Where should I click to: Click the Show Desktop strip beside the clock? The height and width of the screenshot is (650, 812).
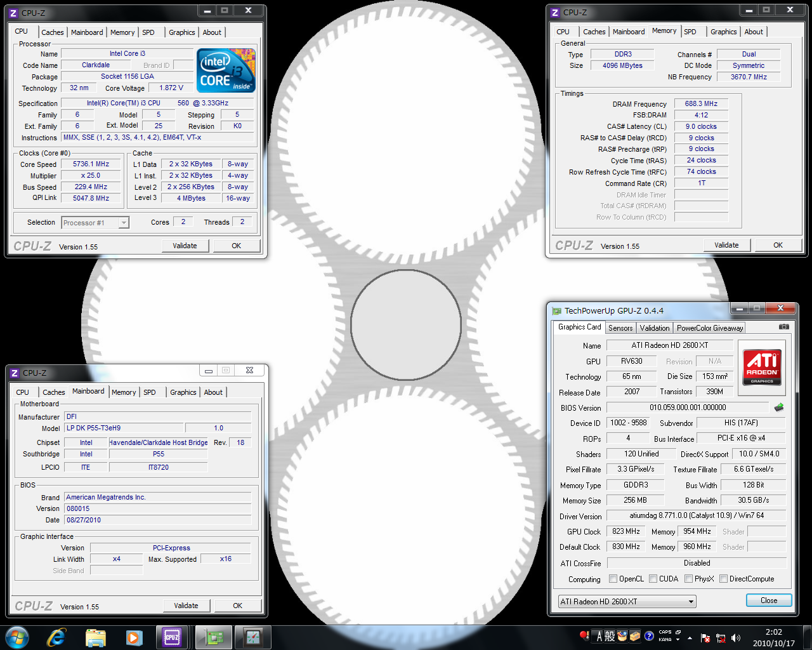807,637
